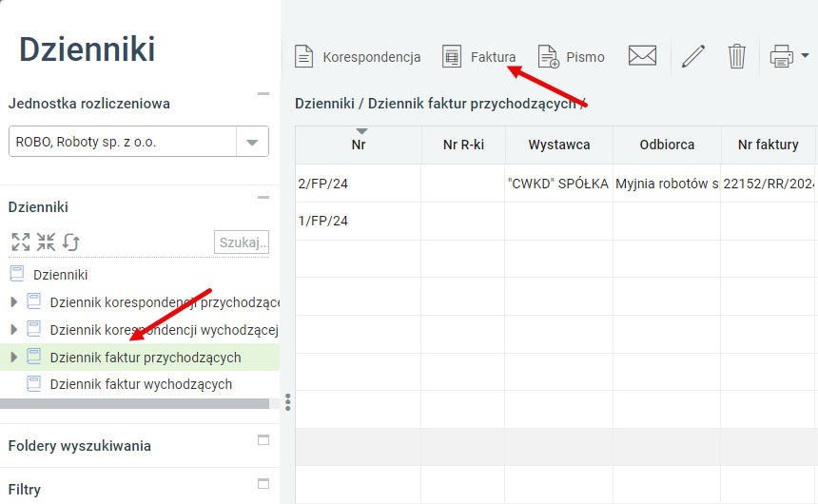
Task: Expand the Foldery wyszukiwania panel
Action: (x=263, y=440)
